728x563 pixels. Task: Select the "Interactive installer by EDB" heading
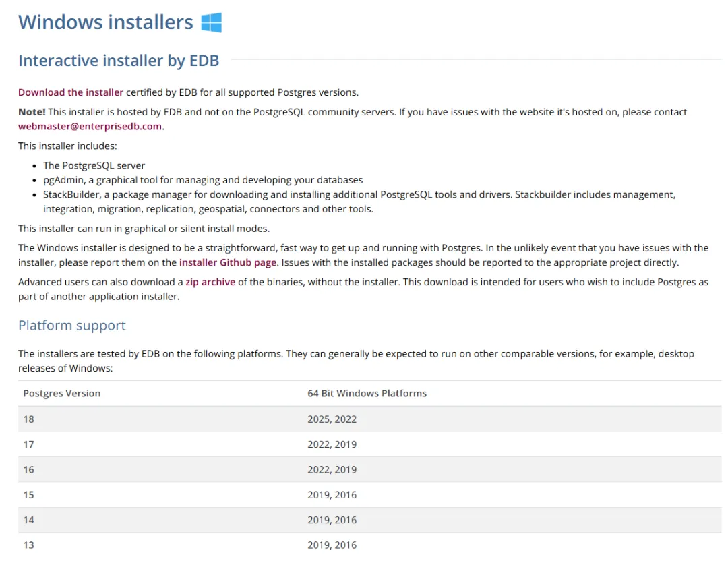pyautogui.click(x=119, y=61)
